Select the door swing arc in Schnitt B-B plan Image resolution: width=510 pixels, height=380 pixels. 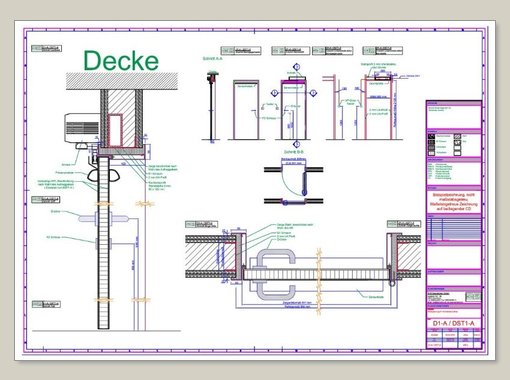(292, 182)
